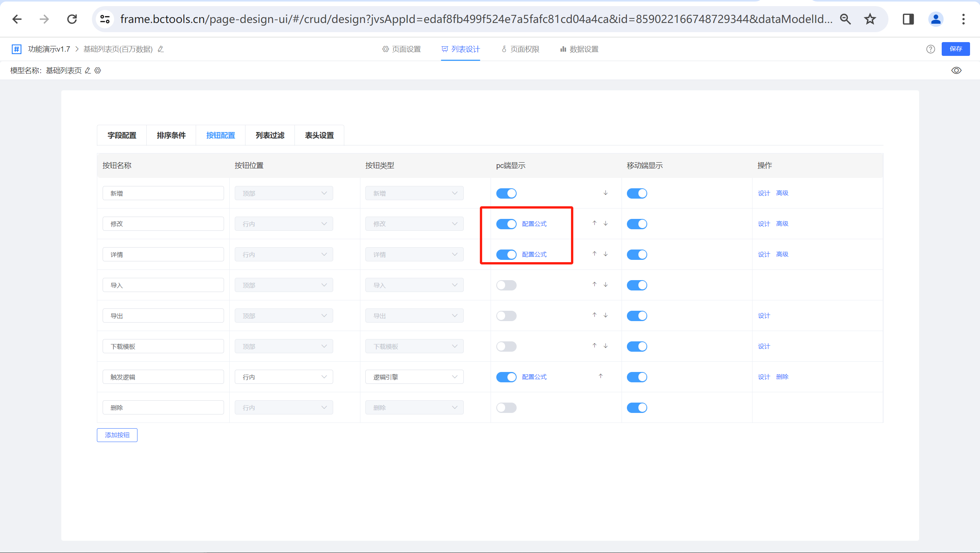Click 配置公式 link in 详情 row
The width and height of the screenshot is (980, 553).
[x=534, y=254]
